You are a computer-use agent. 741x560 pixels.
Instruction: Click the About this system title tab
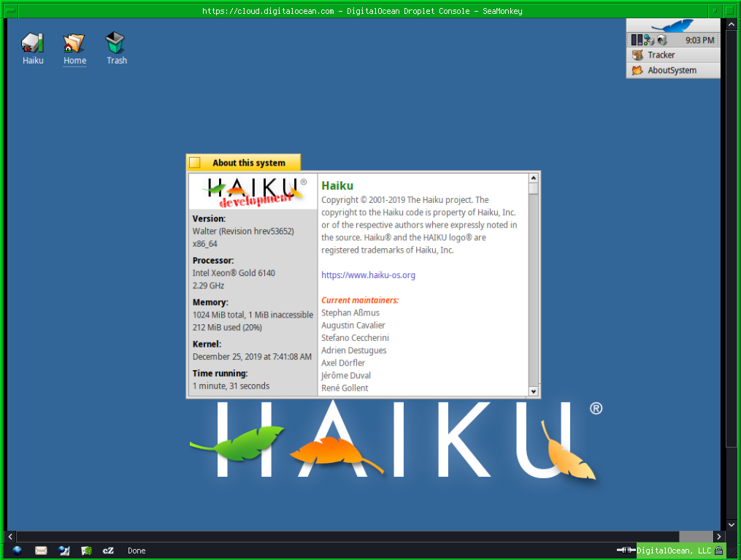click(249, 163)
